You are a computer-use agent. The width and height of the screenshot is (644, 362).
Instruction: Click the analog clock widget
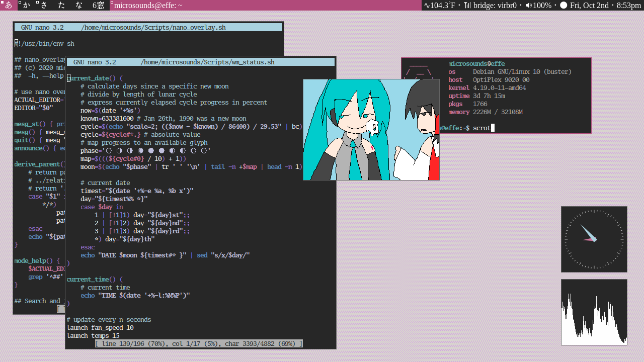coord(594,239)
